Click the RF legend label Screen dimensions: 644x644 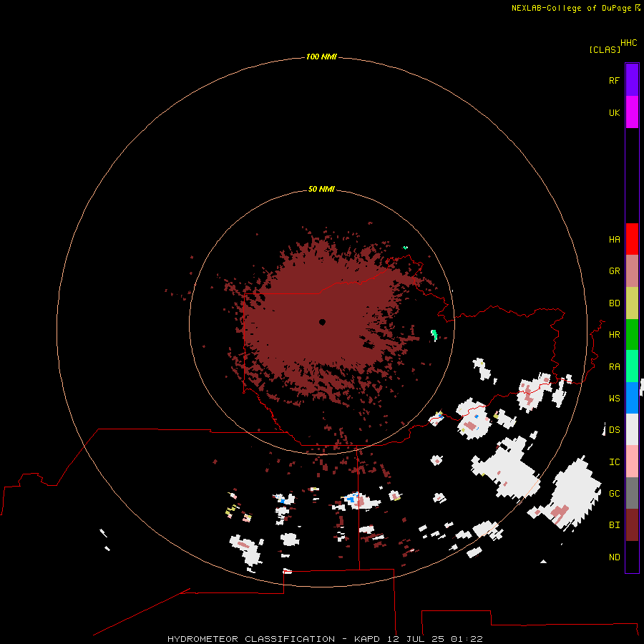tap(614, 80)
